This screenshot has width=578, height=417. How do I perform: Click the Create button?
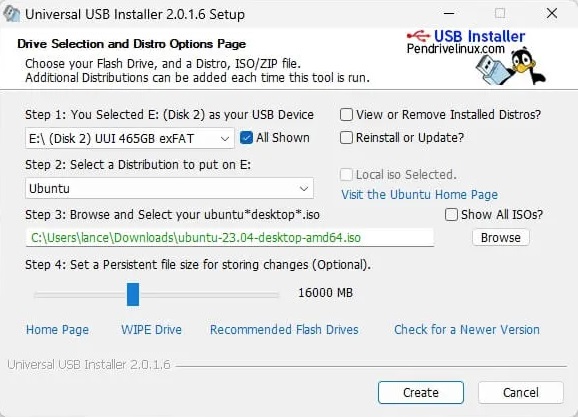421,393
